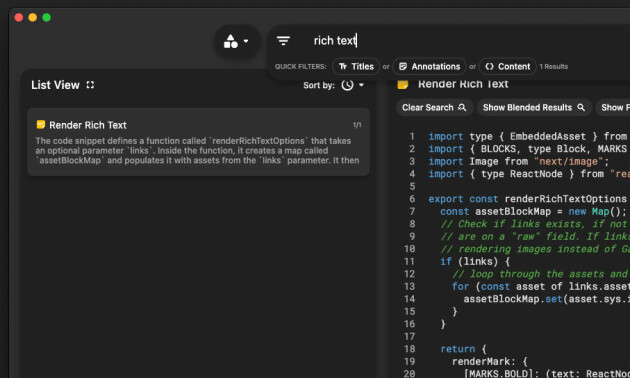Click code line 19 'renderMark: {'
Screen dimensions: 630x378
[x=489, y=362]
